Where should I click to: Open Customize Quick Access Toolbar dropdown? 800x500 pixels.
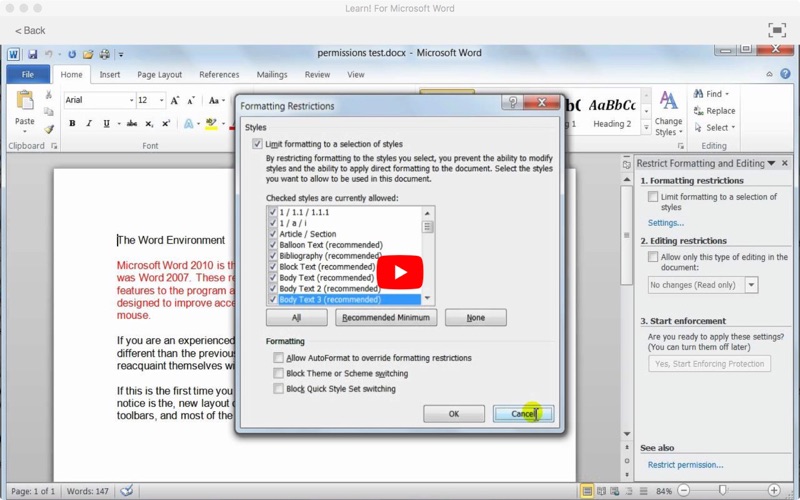point(121,54)
